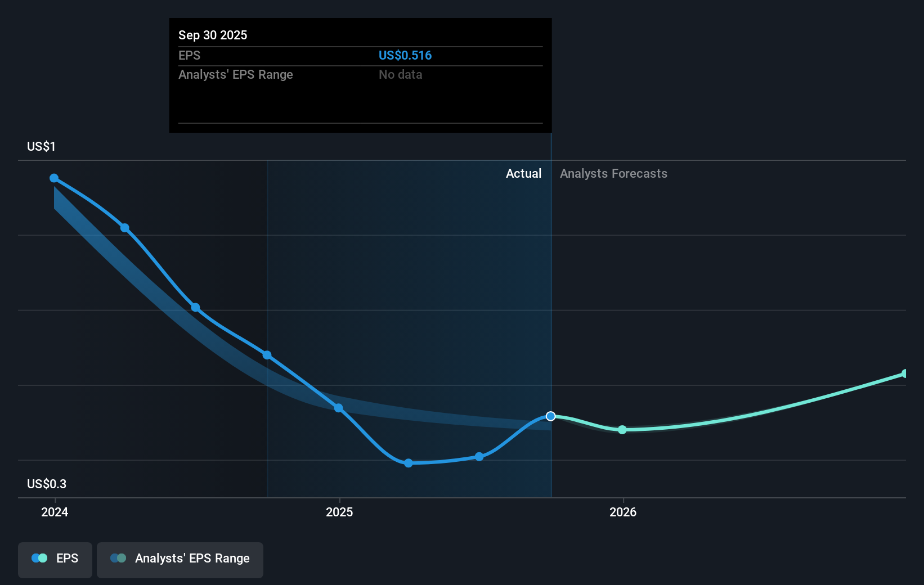This screenshot has width=924, height=585.
Task: Click the small teal arrow at the chart's right edge
Action: tap(903, 373)
